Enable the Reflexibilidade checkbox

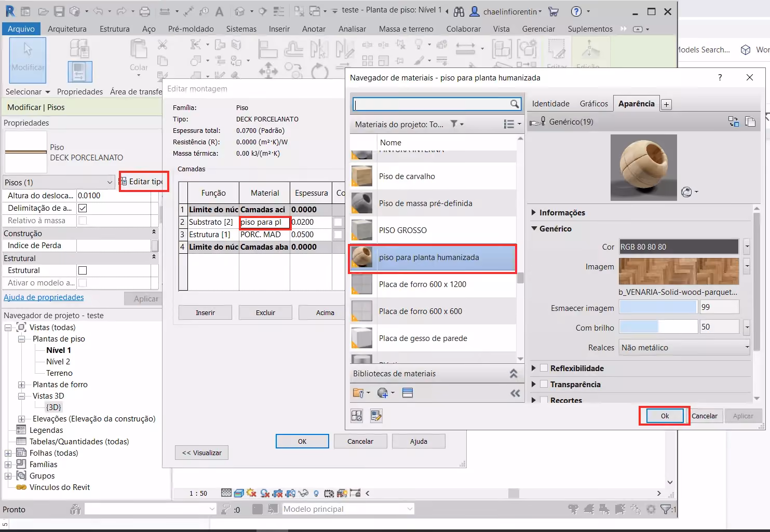[x=544, y=368]
